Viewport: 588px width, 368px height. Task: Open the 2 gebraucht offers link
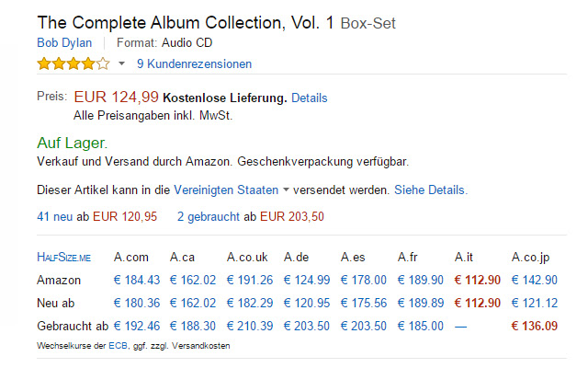(x=208, y=216)
